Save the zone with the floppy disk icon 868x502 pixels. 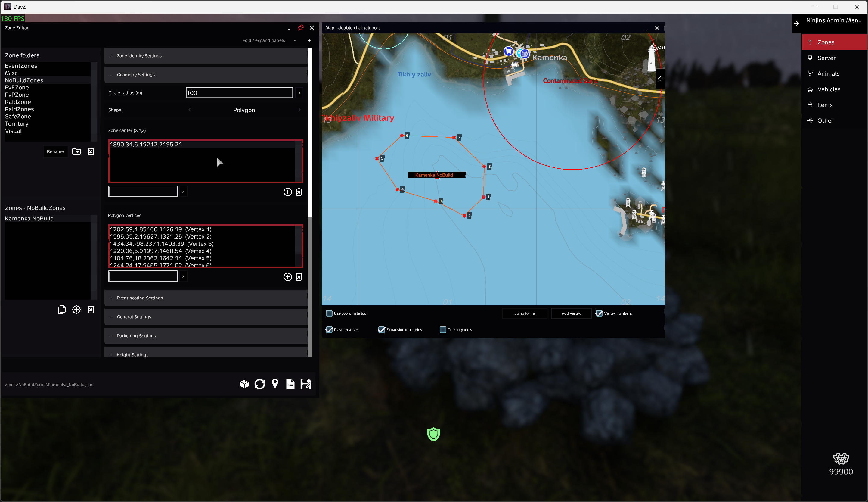[306, 384]
